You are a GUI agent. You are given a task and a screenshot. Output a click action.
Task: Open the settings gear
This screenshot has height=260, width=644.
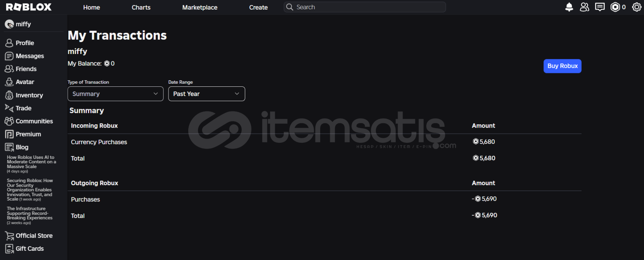[637, 7]
